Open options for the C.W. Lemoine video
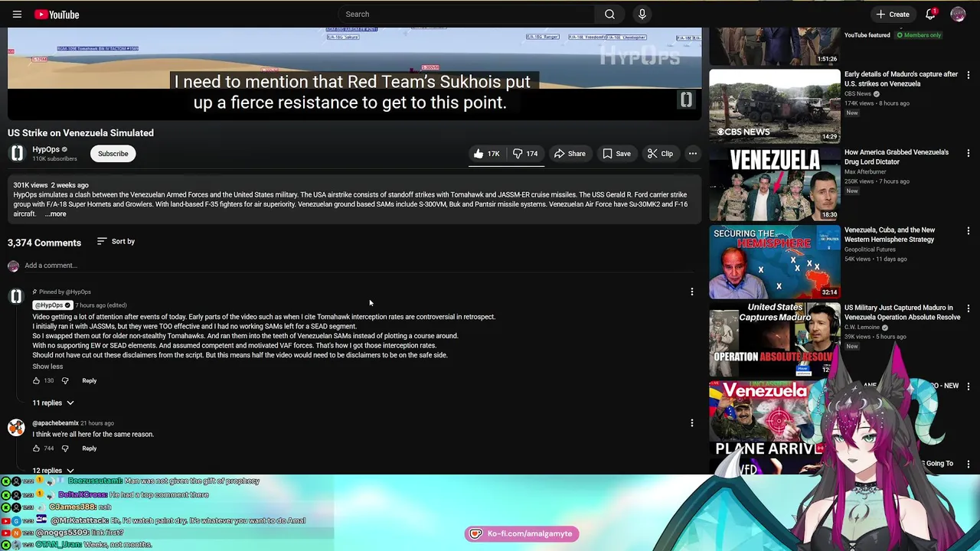Image resolution: width=980 pixels, height=551 pixels. pos(969,308)
